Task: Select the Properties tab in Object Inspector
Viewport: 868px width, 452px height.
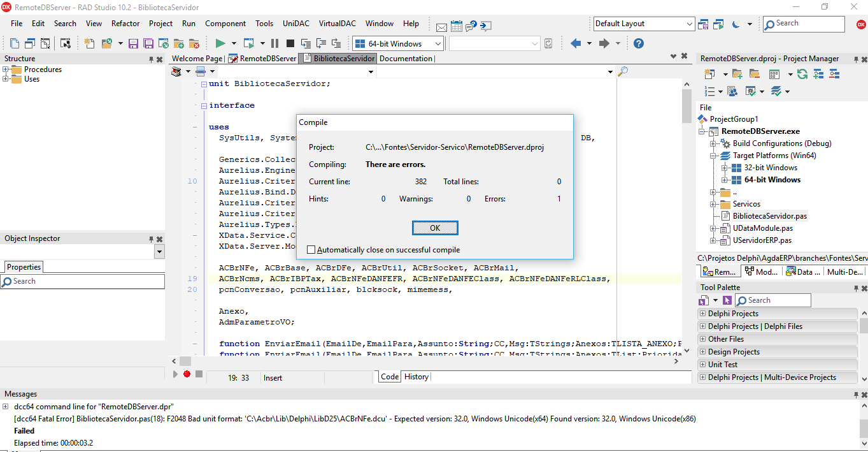Action: point(24,267)
